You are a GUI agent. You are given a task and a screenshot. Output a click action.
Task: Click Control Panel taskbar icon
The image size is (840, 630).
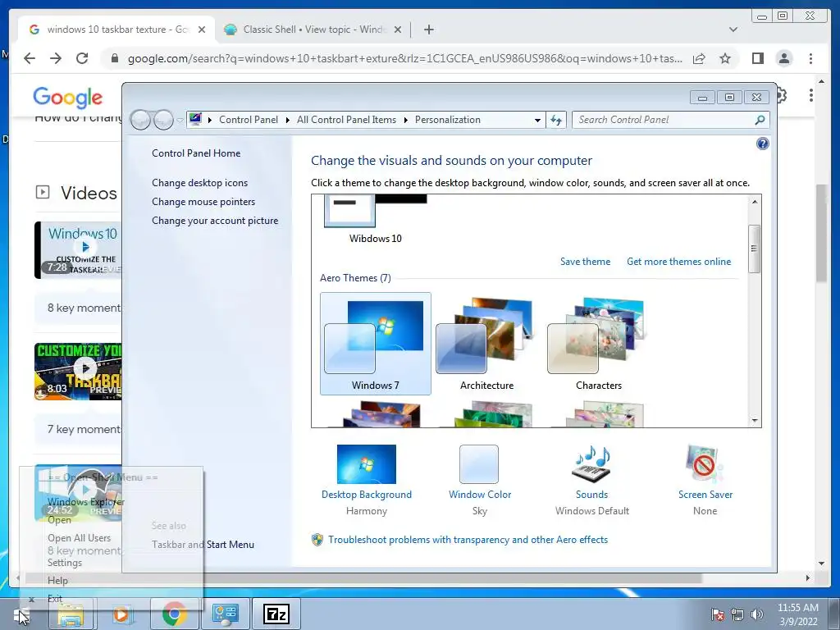(x=225, y=614)
